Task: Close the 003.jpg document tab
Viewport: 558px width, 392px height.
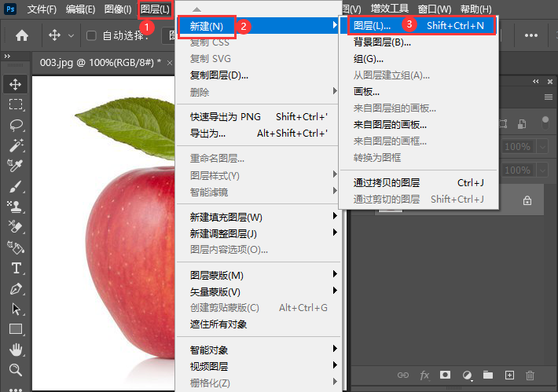Action: [x=170, y=63]
